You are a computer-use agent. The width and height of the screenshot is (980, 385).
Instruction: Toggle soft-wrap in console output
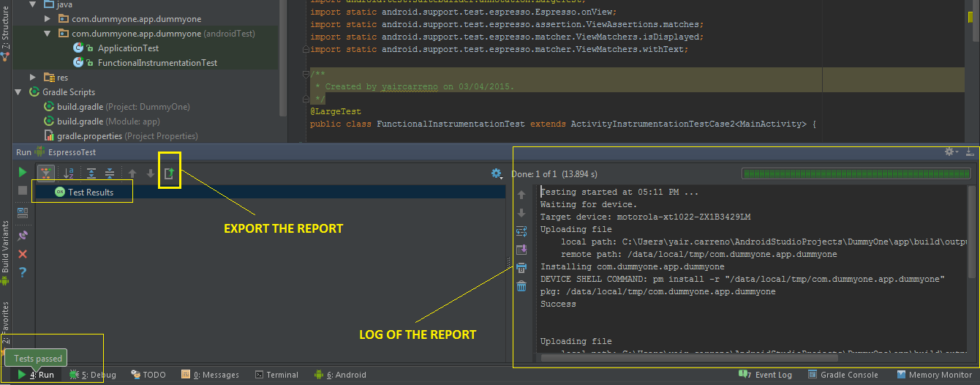[521, 231]
